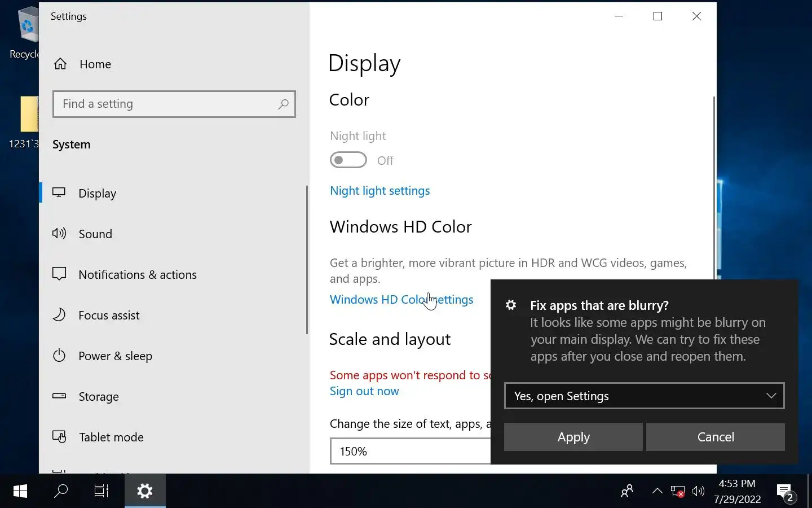This screenshot has height=508, width=812.
Task: Expand the Yes, open Settings dropdown
Action: [644, 396]
